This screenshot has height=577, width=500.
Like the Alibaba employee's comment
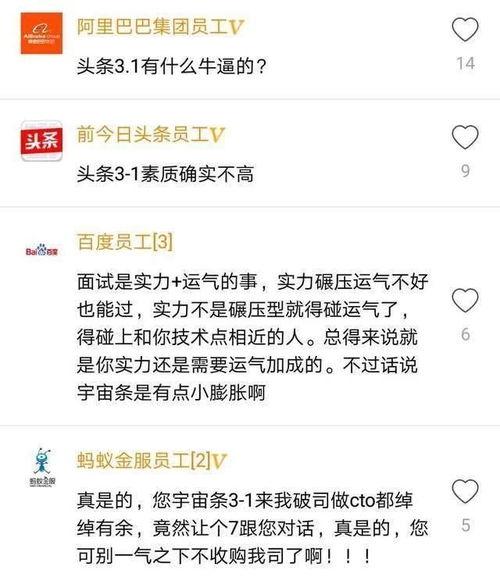tap(465, 29)
